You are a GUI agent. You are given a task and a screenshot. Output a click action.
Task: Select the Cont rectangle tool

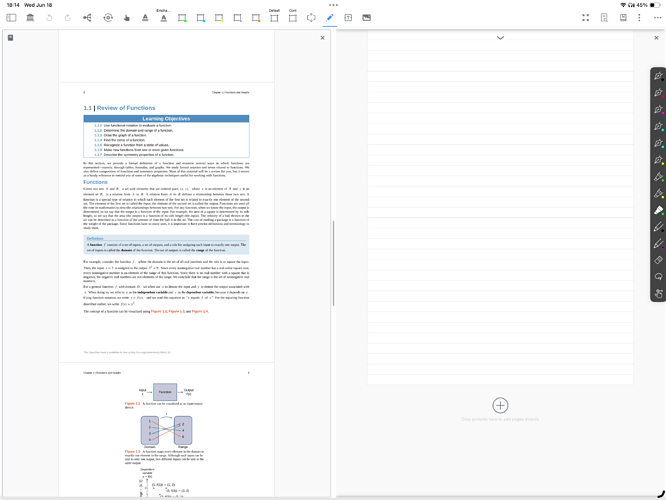[x=293, y=16]
